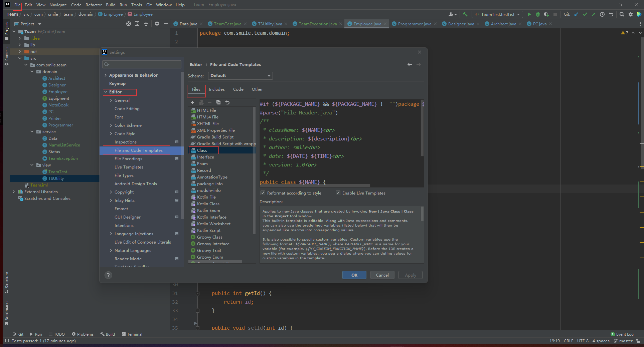Run with coverage icon in toolbar
The image size is (644, 347).
coord(546,14)
